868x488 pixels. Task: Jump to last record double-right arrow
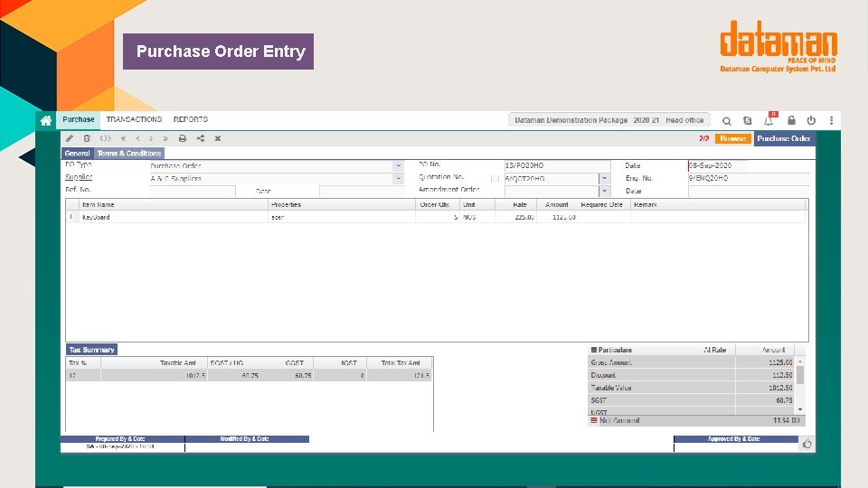(x=165, y=138)
